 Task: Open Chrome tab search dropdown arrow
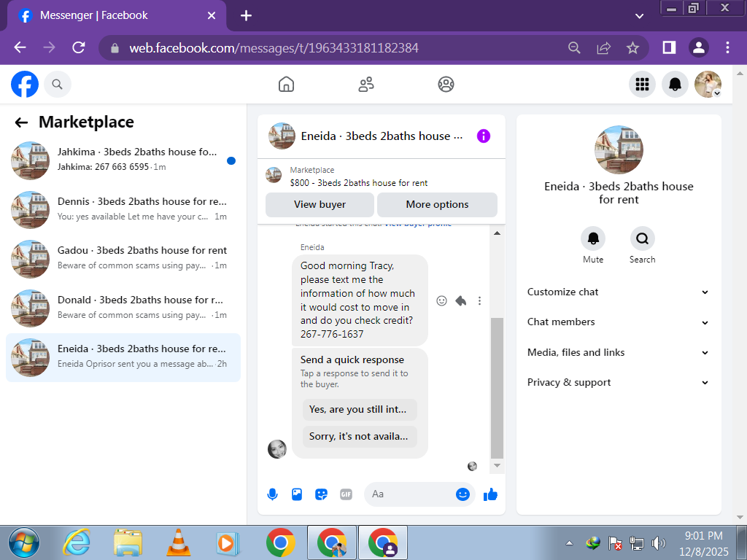[x=639, y=16]
